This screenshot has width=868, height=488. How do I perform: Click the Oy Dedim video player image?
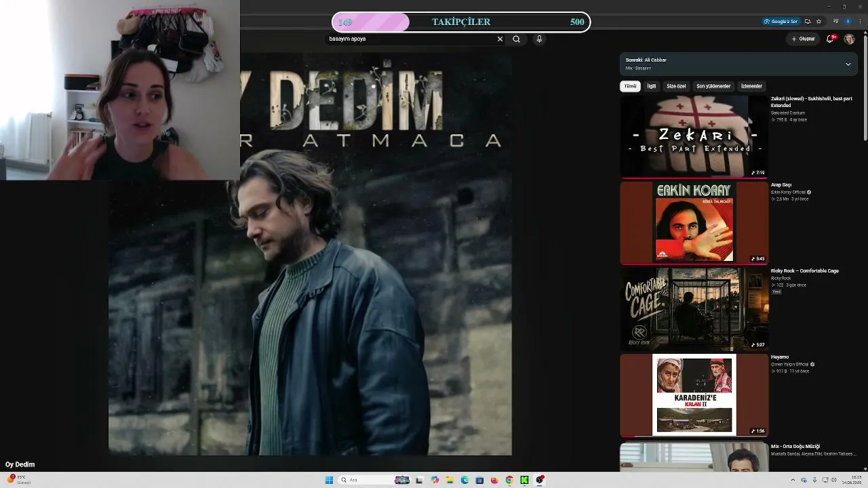pos(310,253)
